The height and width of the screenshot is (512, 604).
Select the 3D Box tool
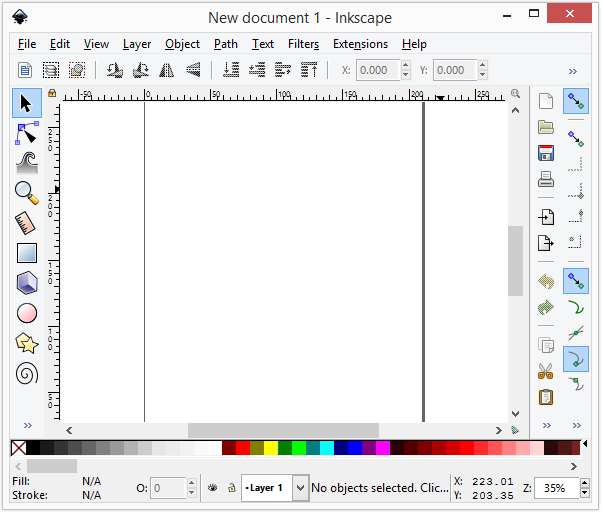tap(27, 283)
